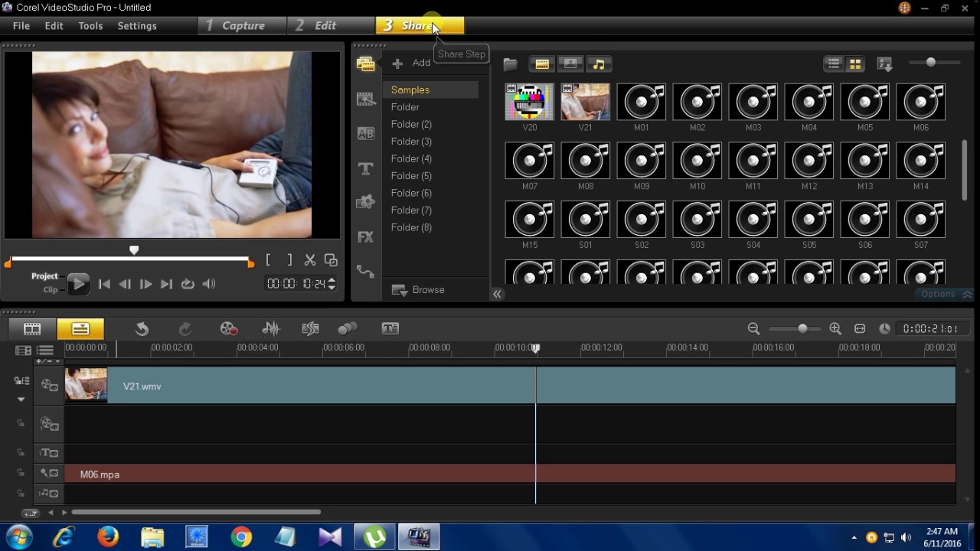Image resolution: width=980 pixels, height=551 pixels.
Task: Switch to the Edit step tab
Action: tap(331, 25)
